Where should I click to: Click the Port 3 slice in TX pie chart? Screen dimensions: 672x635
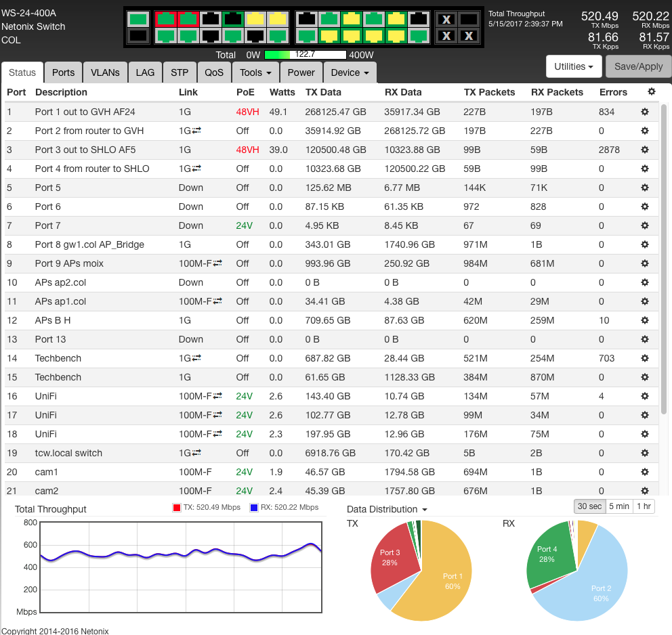(392, 559)
